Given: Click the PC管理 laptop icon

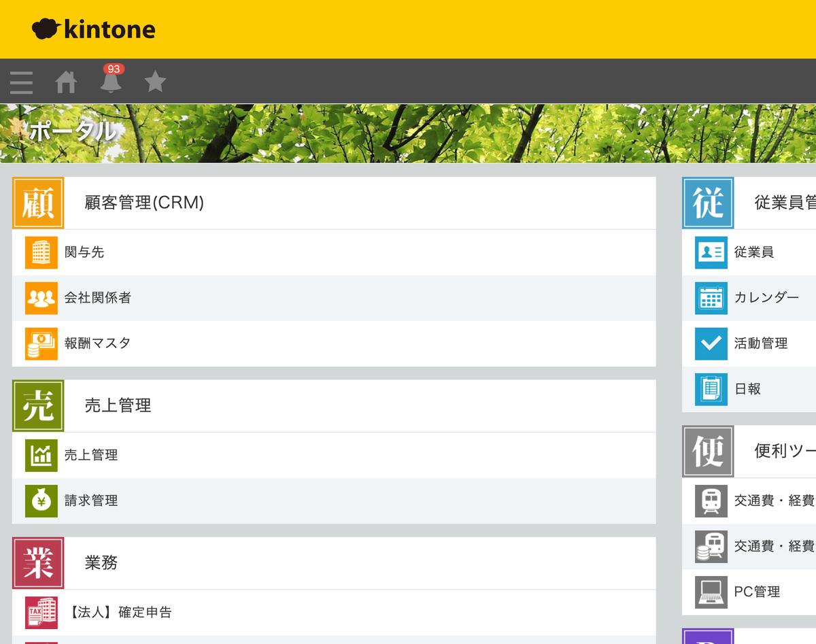Looking at the screenshot, I should (x=710, y=592).
